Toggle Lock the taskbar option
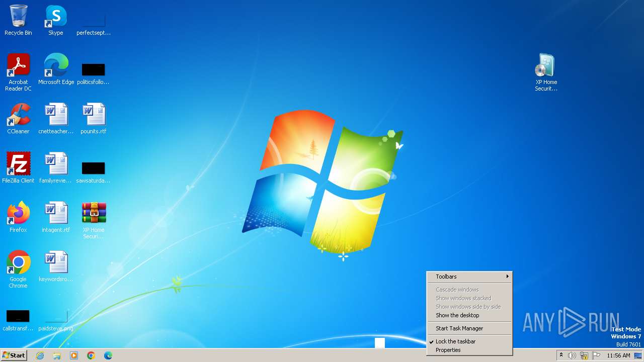The height and width of the screenshot is (362, 644). click(469, 341)
